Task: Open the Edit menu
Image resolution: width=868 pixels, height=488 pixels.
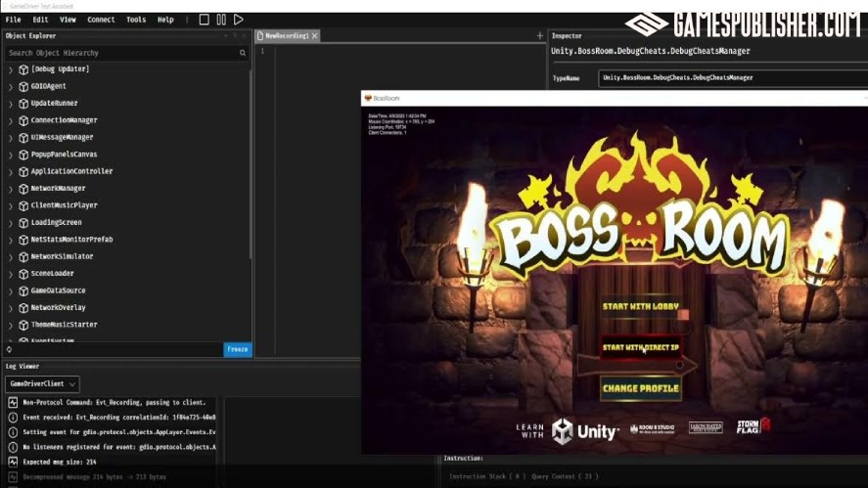Action: coord(40,20)
